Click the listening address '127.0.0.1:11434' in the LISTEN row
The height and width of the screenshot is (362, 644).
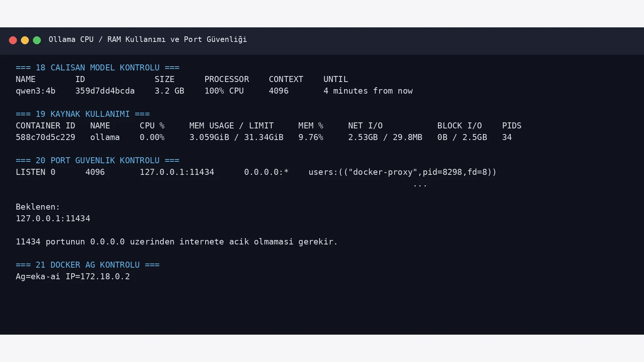[x=177, y=172]
